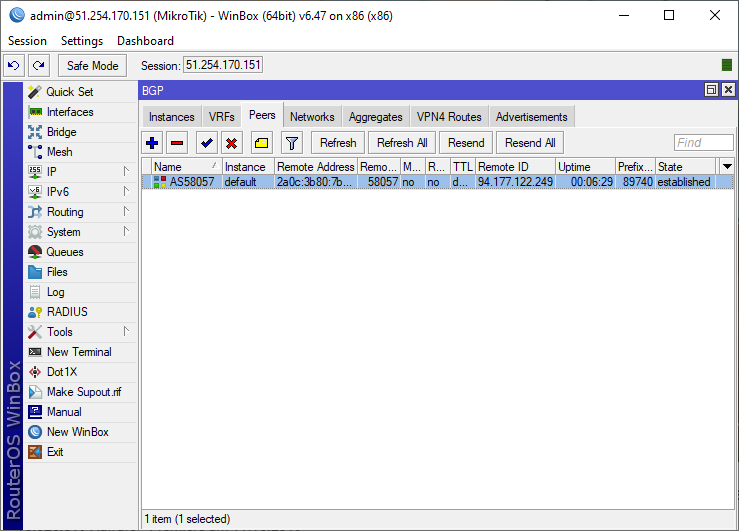Open the Quick Set sidebar entry

[80, 92]
